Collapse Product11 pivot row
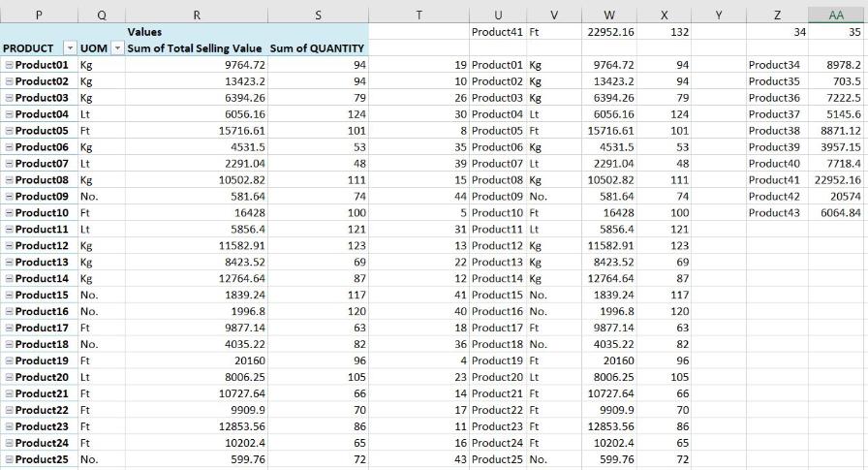The image size is (868, 470). [x=9, y=230]
